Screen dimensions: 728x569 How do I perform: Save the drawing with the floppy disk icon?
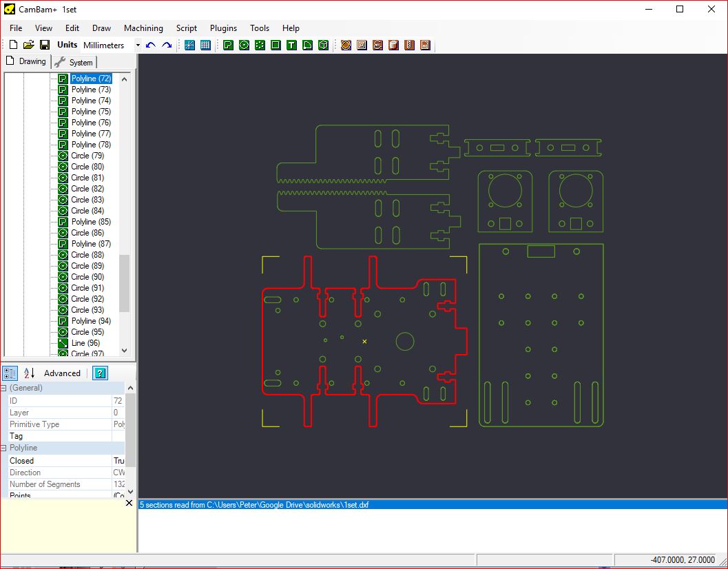[44, 45]
